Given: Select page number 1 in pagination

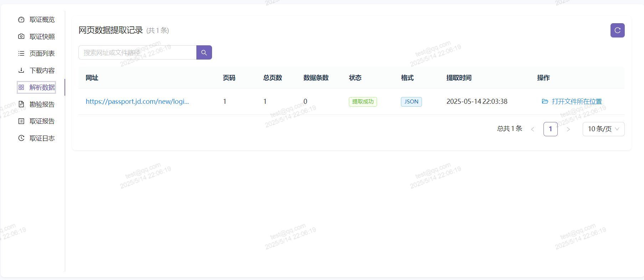Looking at the screenshot, I should click(x=550, y=129).
